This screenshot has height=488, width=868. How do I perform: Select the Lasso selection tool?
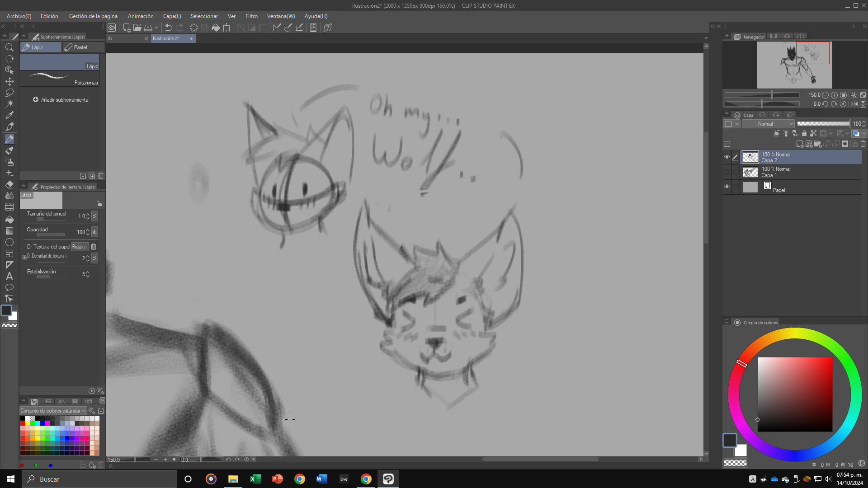(9, 93)
